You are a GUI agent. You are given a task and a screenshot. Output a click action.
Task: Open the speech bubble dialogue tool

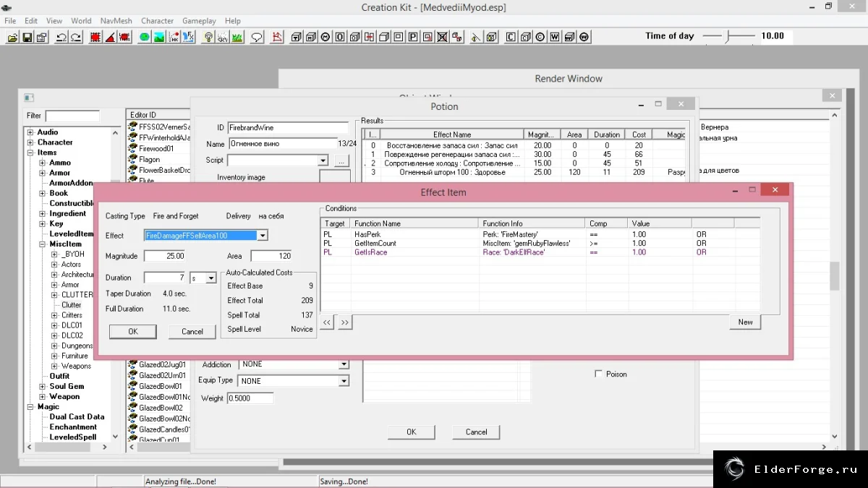point(256,37)
